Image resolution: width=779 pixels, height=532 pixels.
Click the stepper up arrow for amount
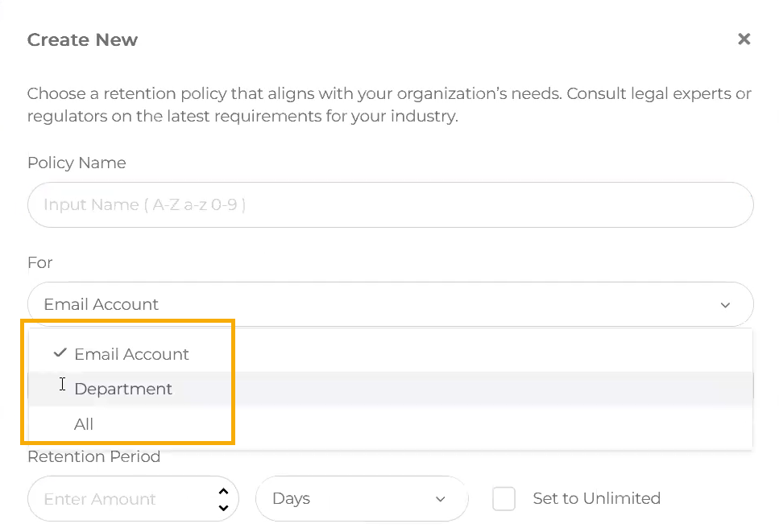click(223, 489)
